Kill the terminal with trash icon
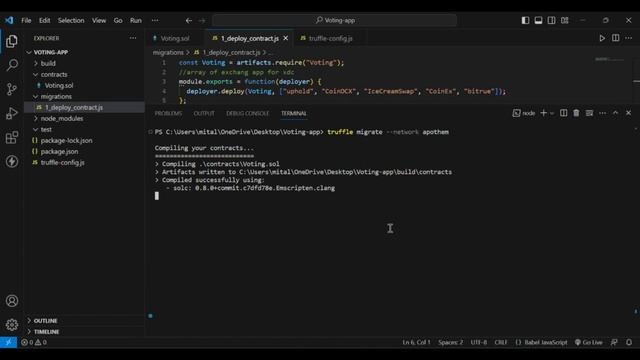The height and width of the screenshot is (360, 640). [576, 113]
